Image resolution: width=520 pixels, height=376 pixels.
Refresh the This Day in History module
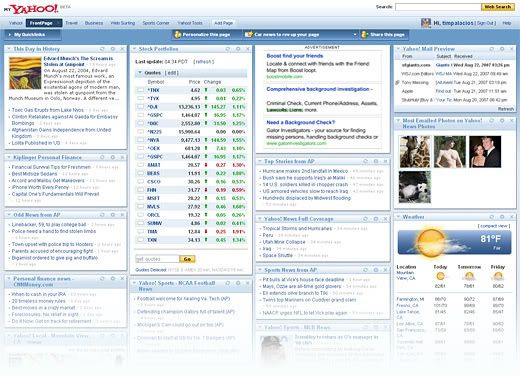pos(102,49)
